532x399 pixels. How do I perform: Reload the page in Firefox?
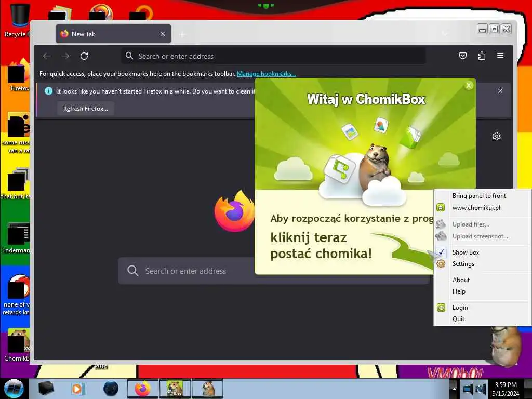pos(84,56)
